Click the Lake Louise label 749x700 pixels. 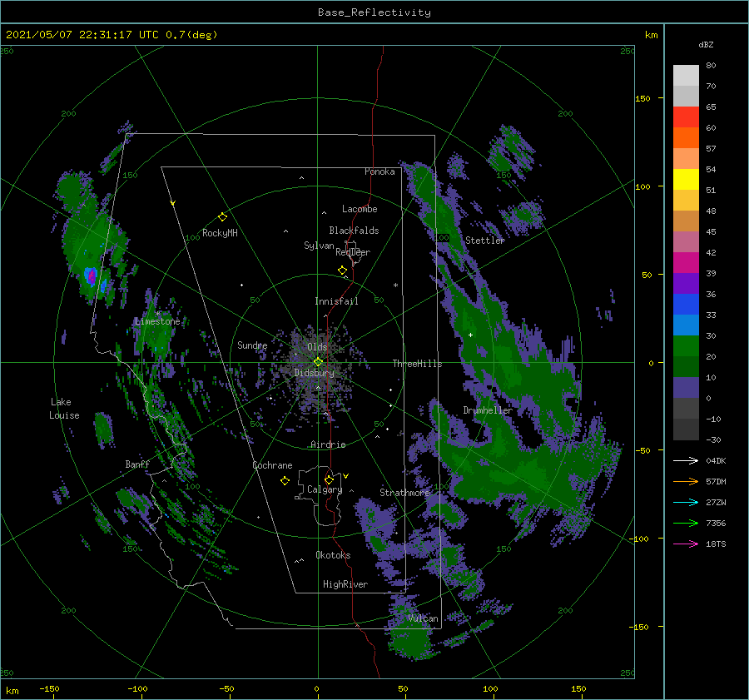pyautogui.click(x=64, y=409)
